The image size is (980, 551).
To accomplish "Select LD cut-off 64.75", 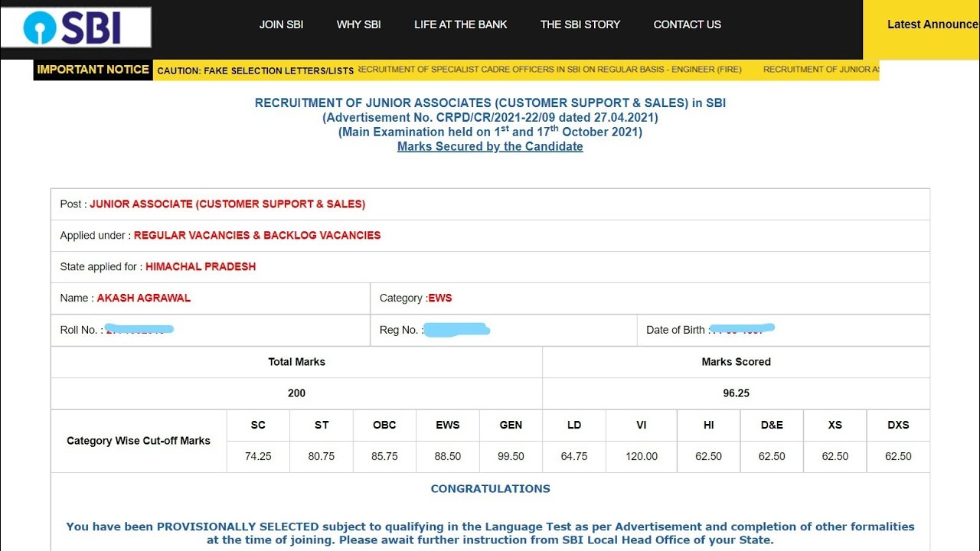I will pyautogui.click(x=574, y=456).
